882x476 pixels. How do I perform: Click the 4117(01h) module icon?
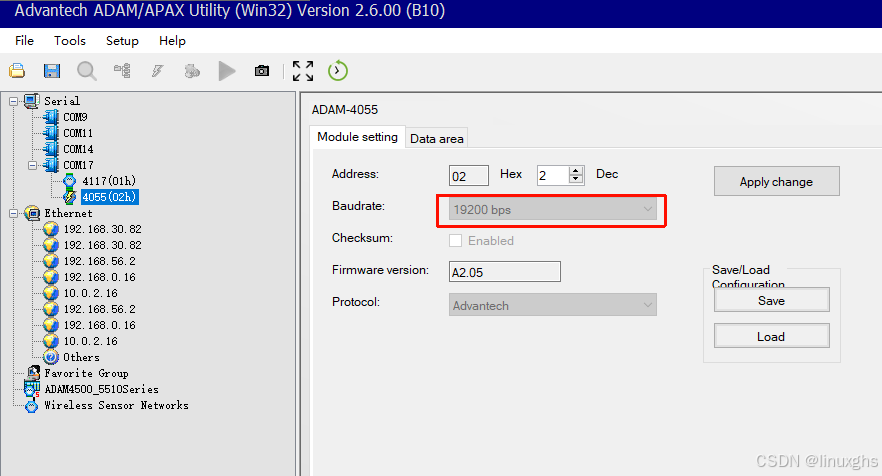coord(70,181)
